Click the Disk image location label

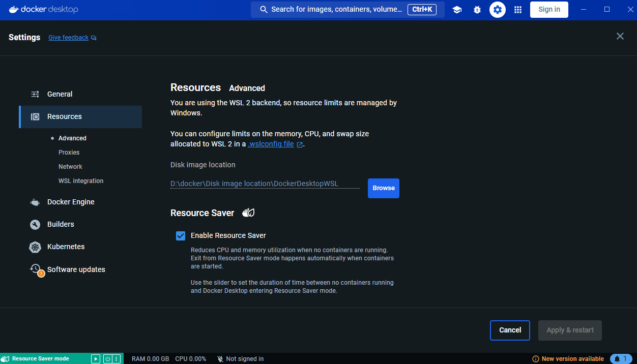tap(203, 165)
